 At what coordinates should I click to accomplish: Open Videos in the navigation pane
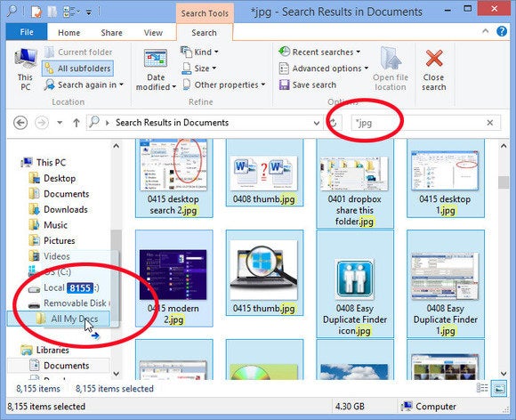49,256
